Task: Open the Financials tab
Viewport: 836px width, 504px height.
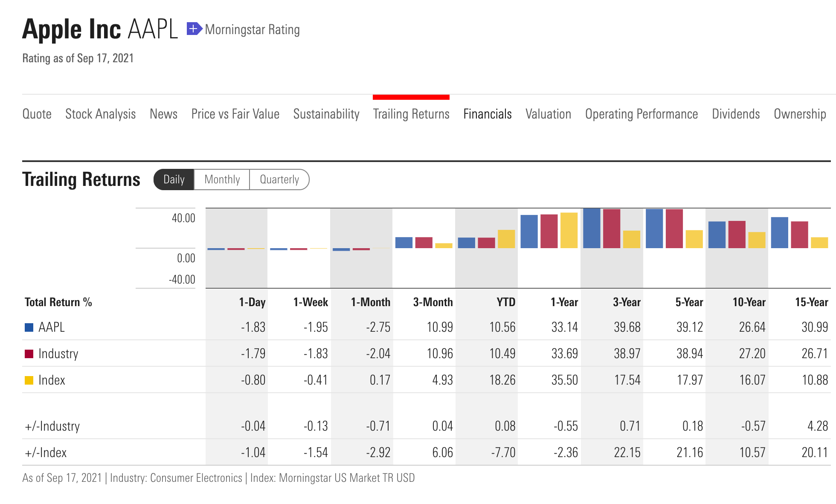Action: tap(488, 114)
